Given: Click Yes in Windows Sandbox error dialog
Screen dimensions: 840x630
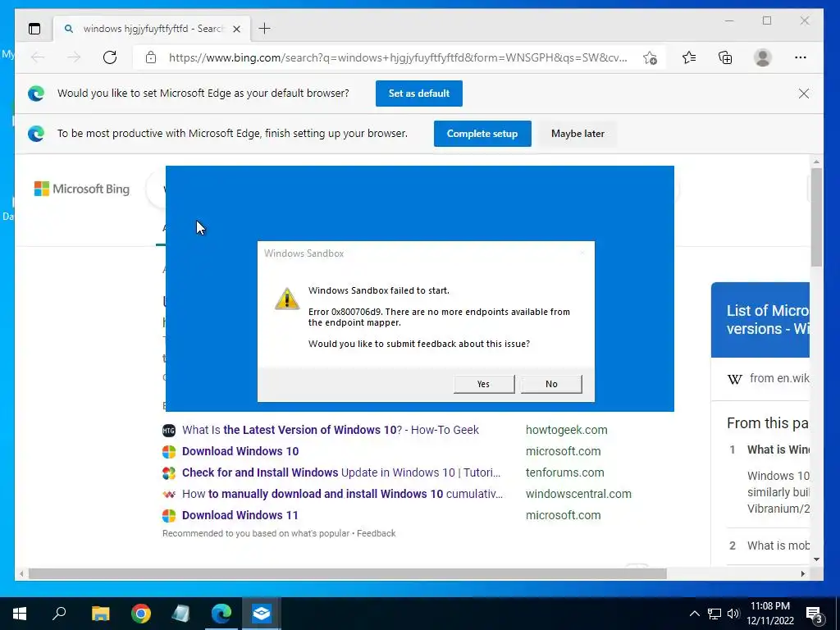Looking at the screenshot, I should (484, 384).
